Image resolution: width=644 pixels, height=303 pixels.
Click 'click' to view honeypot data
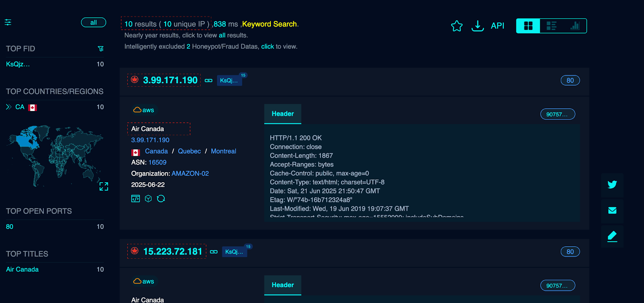tap(268, 47)
